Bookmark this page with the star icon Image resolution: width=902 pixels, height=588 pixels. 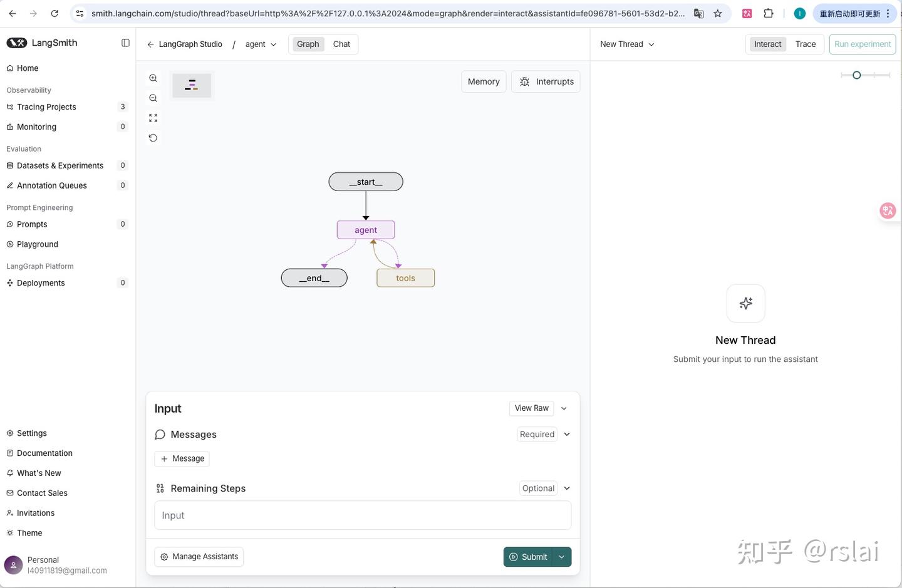click(718, 13)
